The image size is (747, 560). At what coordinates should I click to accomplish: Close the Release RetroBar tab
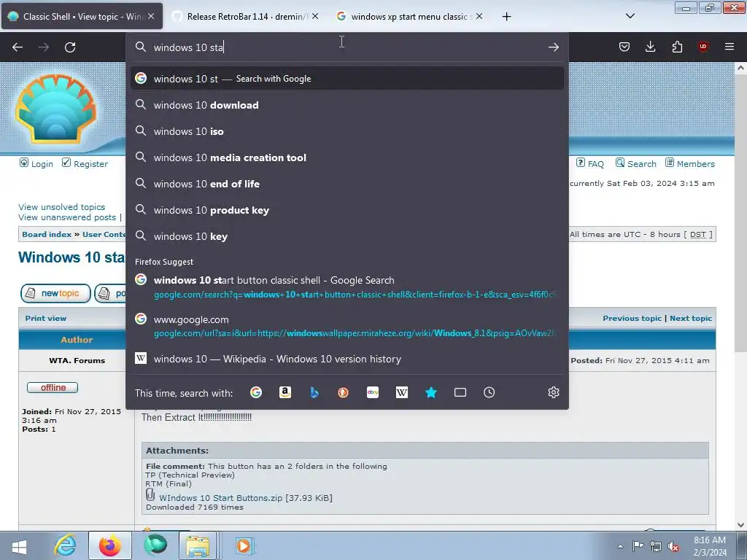315,16
